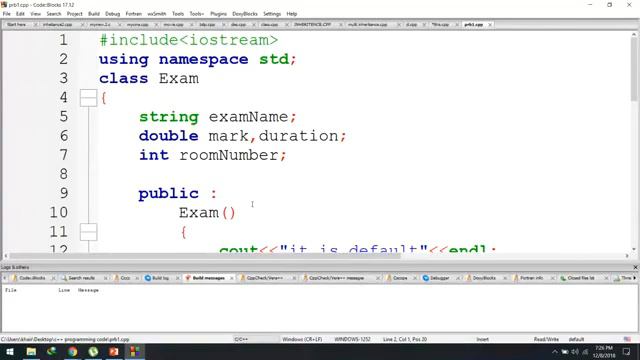This screenshot has width=640, height=360.
Task: Close the Build messages log tab
Action: [231, 278]
